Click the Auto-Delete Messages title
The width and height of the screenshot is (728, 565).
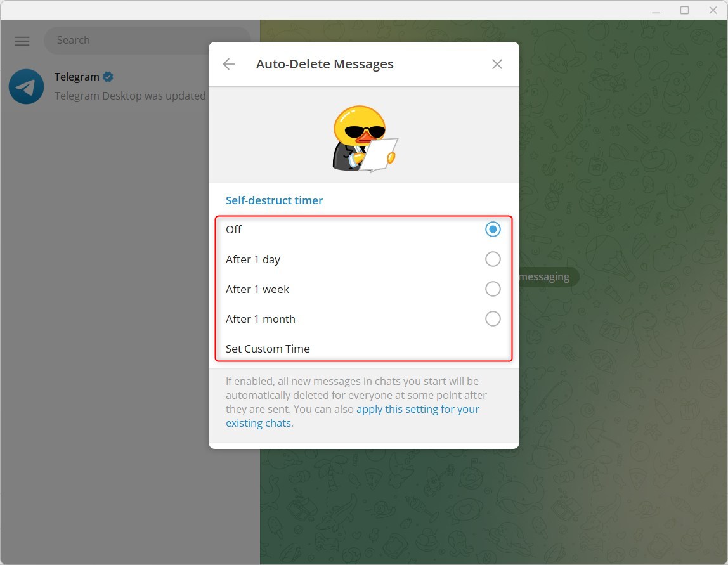[x=325, y=64]
